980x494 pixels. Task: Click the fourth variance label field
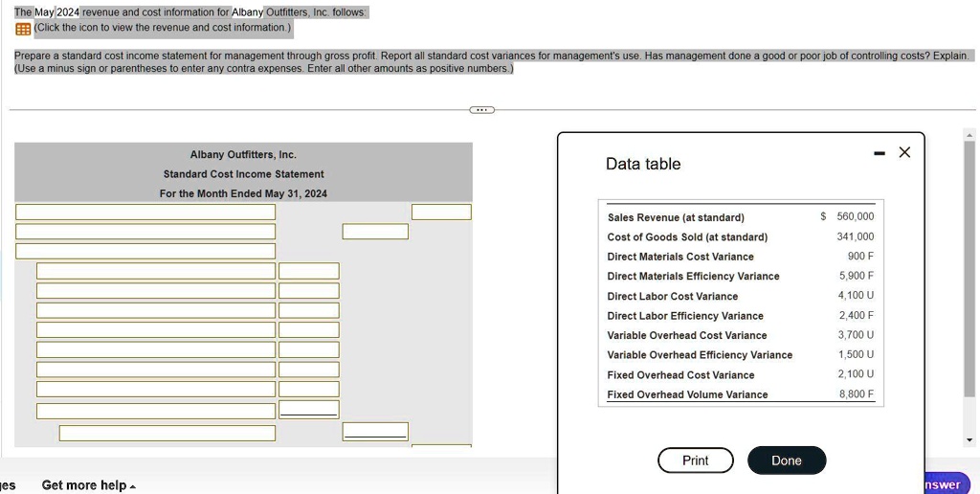156,329
